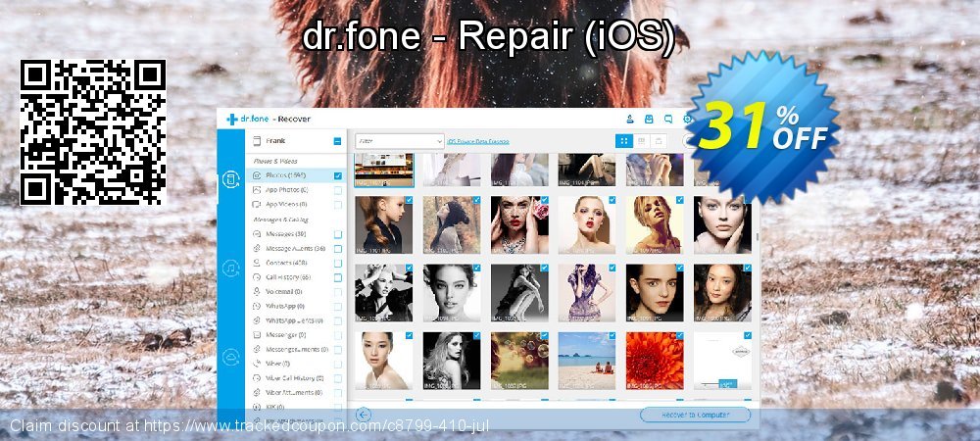Toggle the Frank device select-all checkbox
This screenshot has width=980, height=441.
[x=337, y=141]
